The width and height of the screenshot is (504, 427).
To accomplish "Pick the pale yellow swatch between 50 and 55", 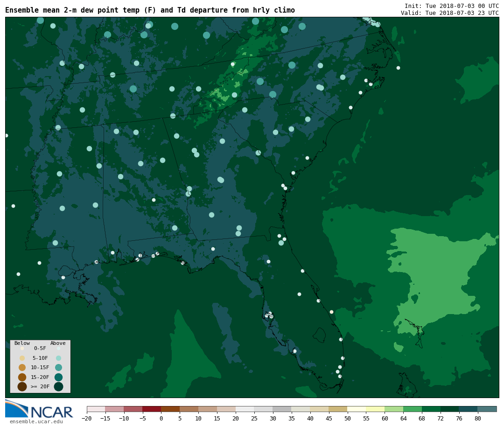I will tap(357, 409).
